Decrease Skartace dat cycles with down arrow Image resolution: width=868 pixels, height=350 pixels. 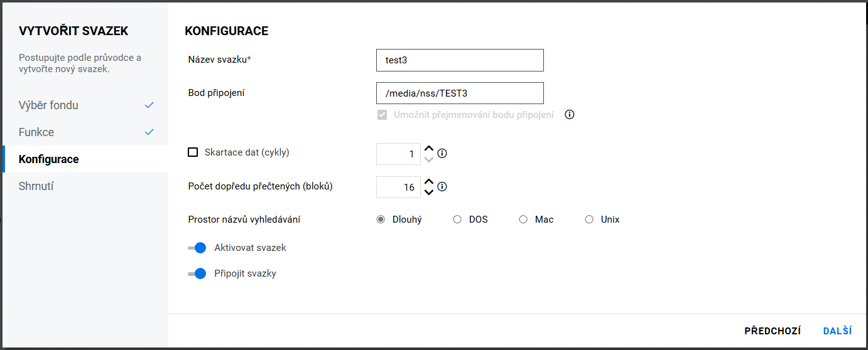click(429, 159)
